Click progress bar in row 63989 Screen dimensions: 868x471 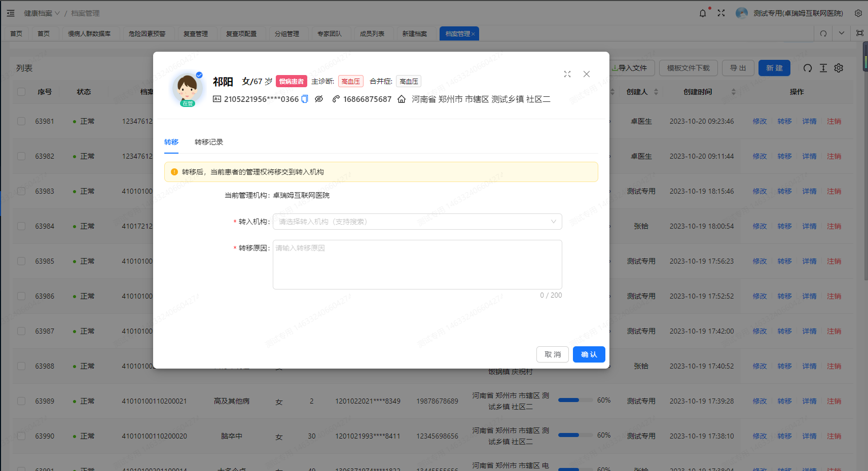576,400
